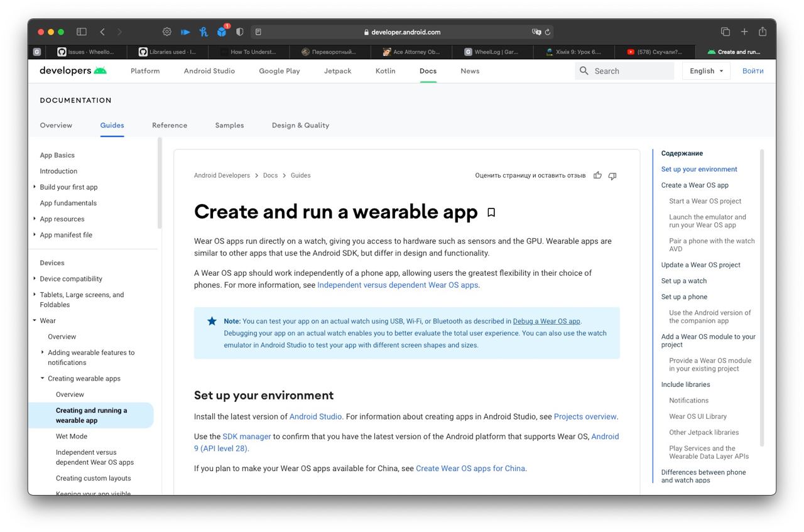The width and height of the screenshot is (804, 532).
Task: Switch to the Overview documentation tab
Action: pos(56,125)
